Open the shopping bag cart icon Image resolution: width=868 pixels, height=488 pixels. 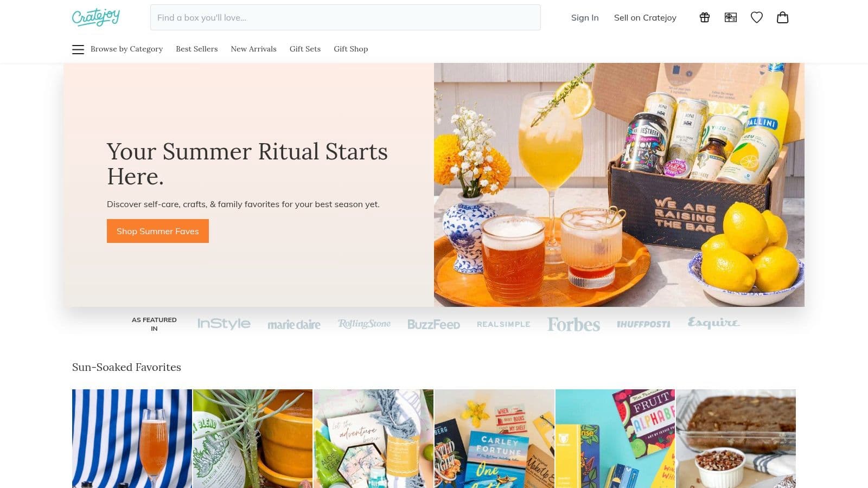pos(783,17)
